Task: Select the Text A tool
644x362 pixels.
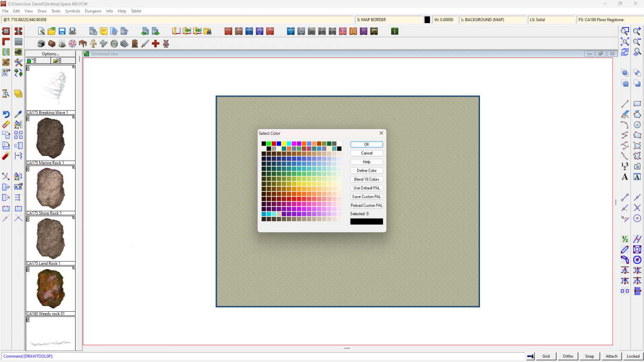Action: pos(625,177)
